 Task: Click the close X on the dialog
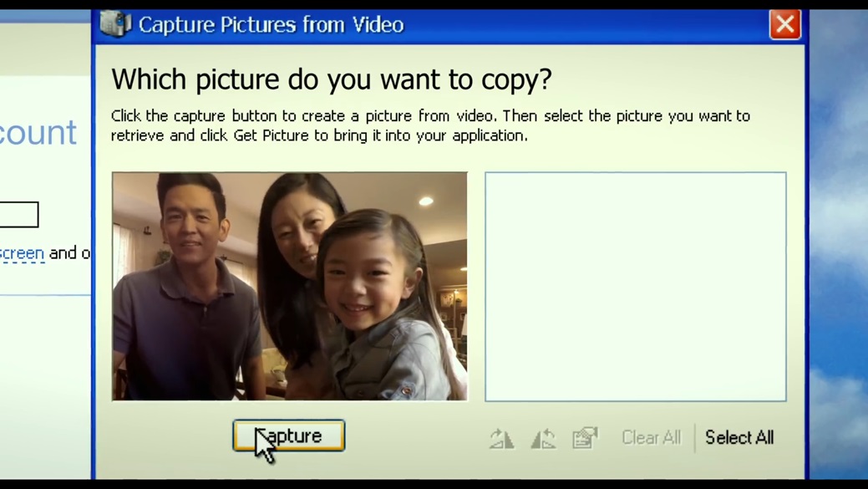tap(784, 24)
